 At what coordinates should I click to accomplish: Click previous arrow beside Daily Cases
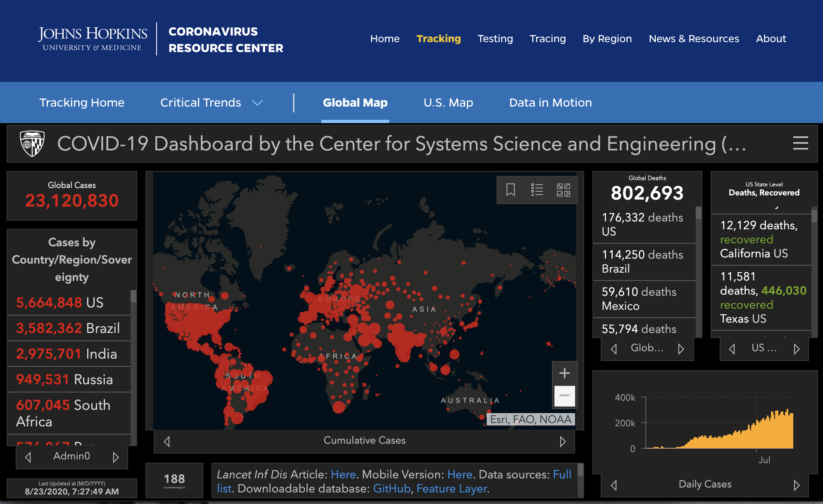[x=614, y=485]
